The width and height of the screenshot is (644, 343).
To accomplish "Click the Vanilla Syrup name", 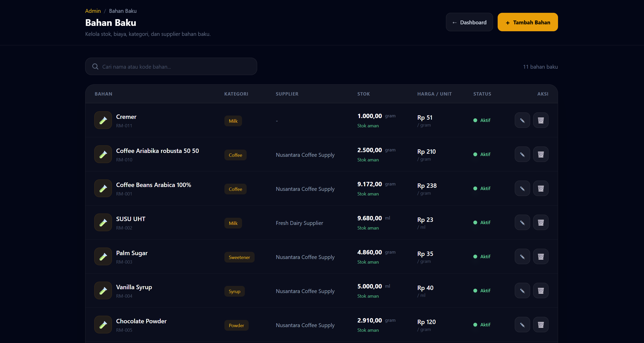I will click(134, 287).
